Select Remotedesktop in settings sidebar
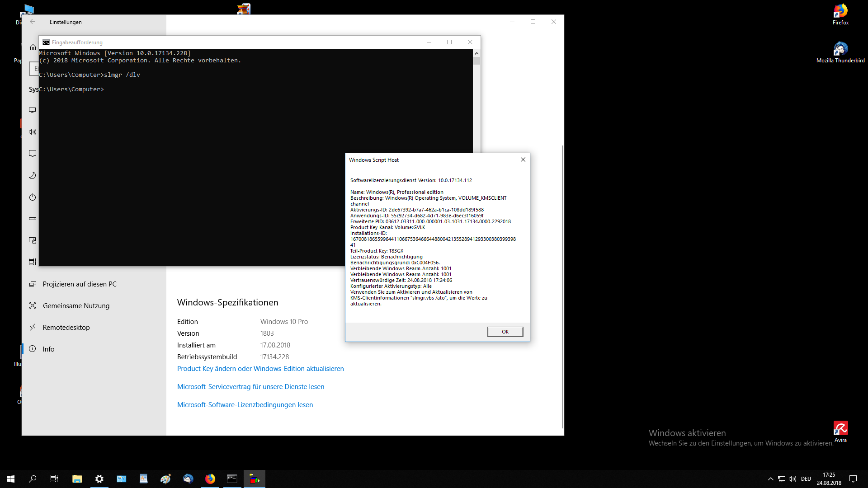The height and width of the screenshot is (488, 868). pyautogui.click(x=66, y=327)
